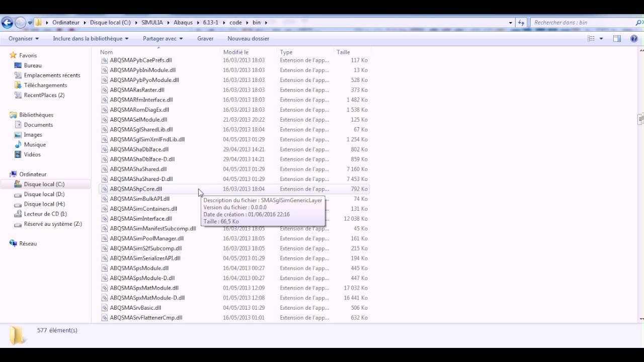Toggle the preview pane icon
The image size is (644, 362).
617,39
